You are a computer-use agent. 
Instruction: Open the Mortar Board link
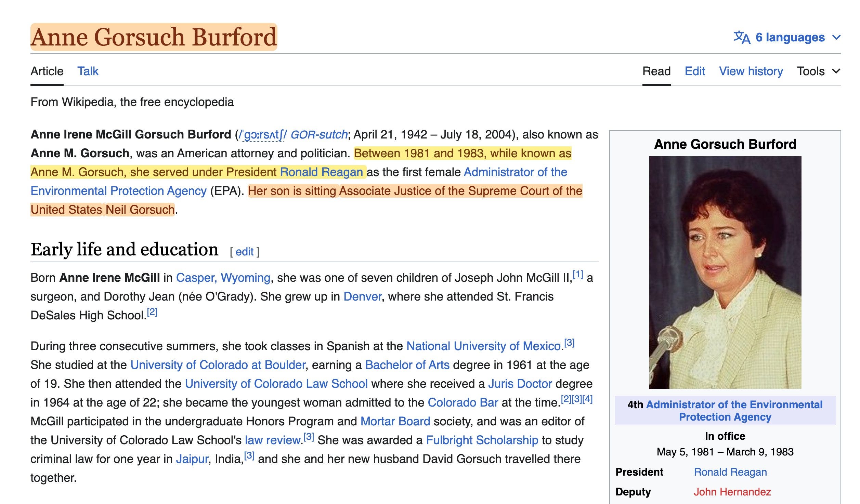pos(395,421)
